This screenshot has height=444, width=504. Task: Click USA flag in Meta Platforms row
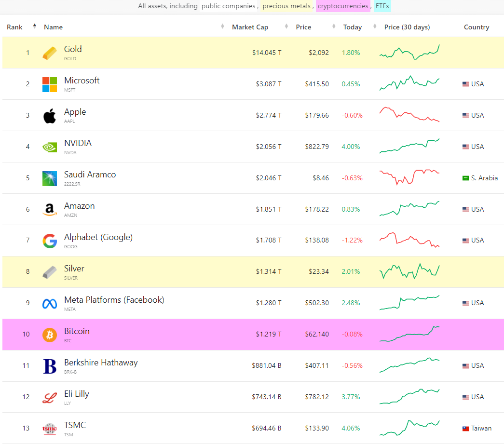[465, 303]
